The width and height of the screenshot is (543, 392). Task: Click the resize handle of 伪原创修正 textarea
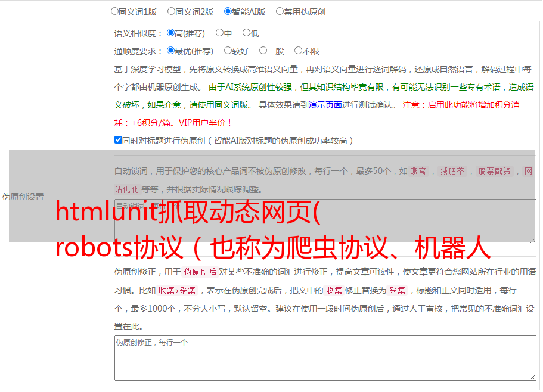[x=533, y=377]
